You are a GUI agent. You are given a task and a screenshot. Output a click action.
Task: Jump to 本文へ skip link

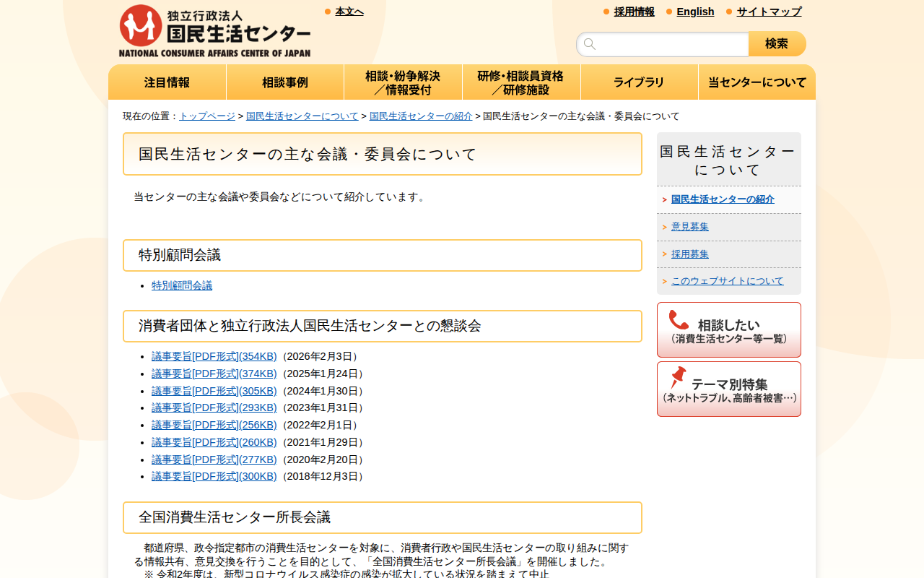[x=349, y=12]
